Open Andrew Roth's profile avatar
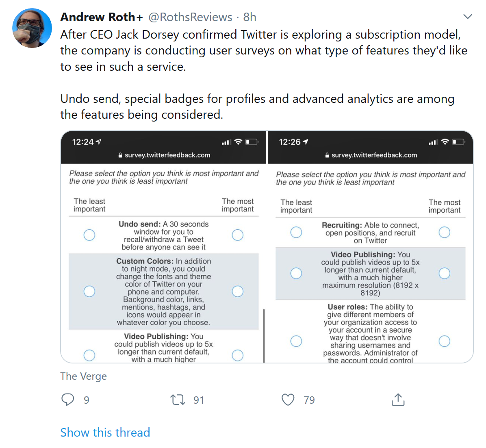Image resolution: width=486 pixels, height=448 pixels. coord(33,28)
